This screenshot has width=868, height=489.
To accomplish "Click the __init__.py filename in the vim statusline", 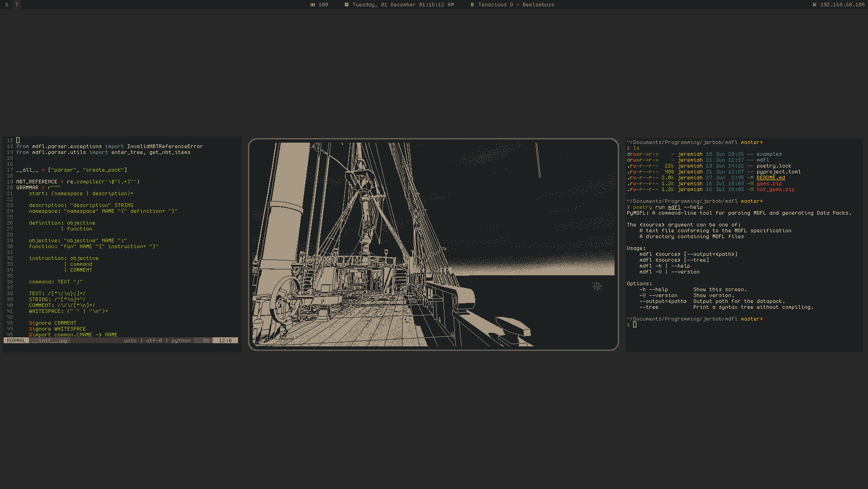I will (50, 340).
